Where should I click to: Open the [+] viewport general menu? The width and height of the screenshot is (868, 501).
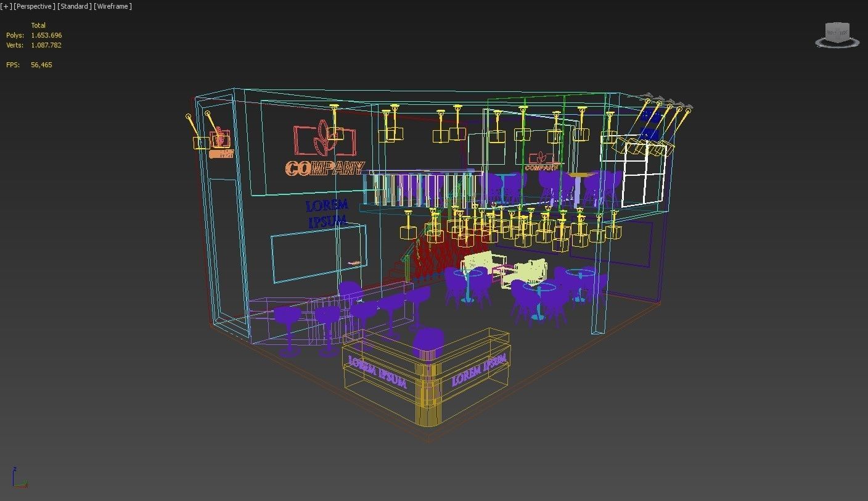(6, 6)
